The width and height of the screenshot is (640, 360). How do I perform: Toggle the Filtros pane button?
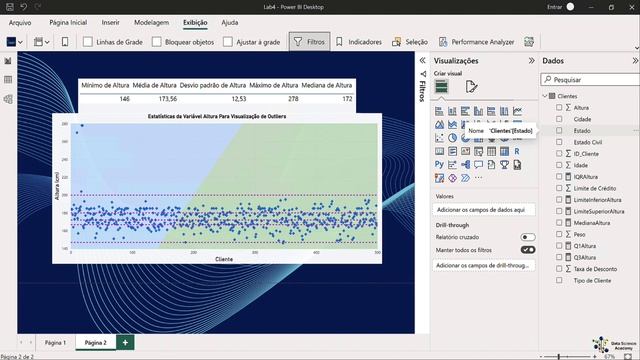coord(309,42)
